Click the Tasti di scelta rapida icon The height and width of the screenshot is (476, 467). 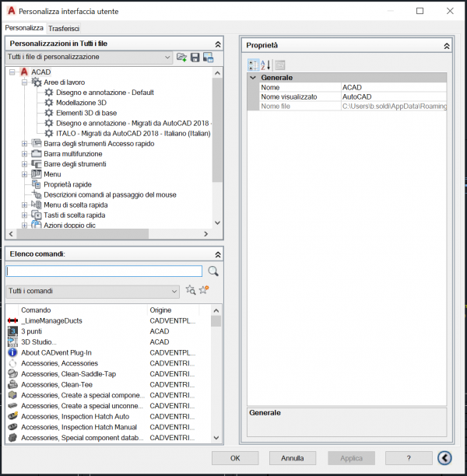37,215
